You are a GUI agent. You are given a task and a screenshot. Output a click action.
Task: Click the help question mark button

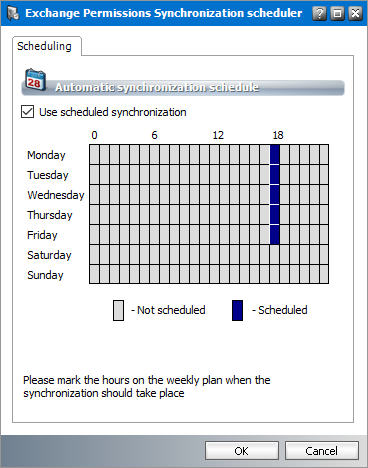(319, 13)
